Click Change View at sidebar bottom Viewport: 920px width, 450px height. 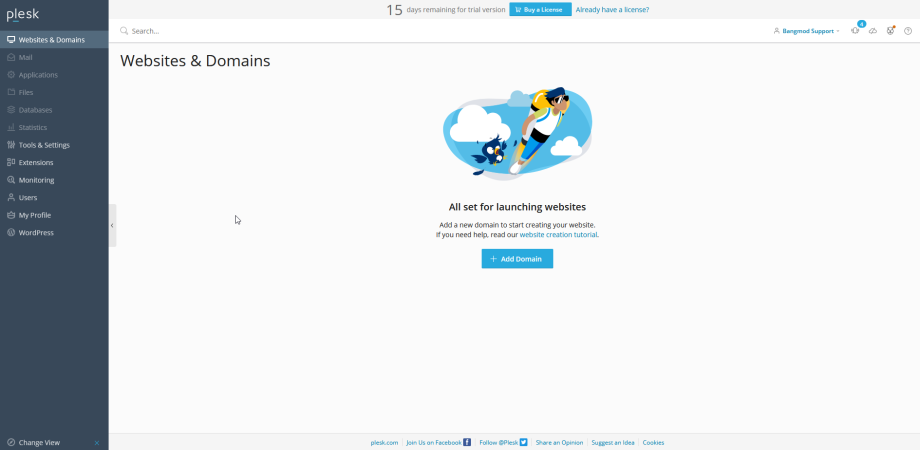39,443
